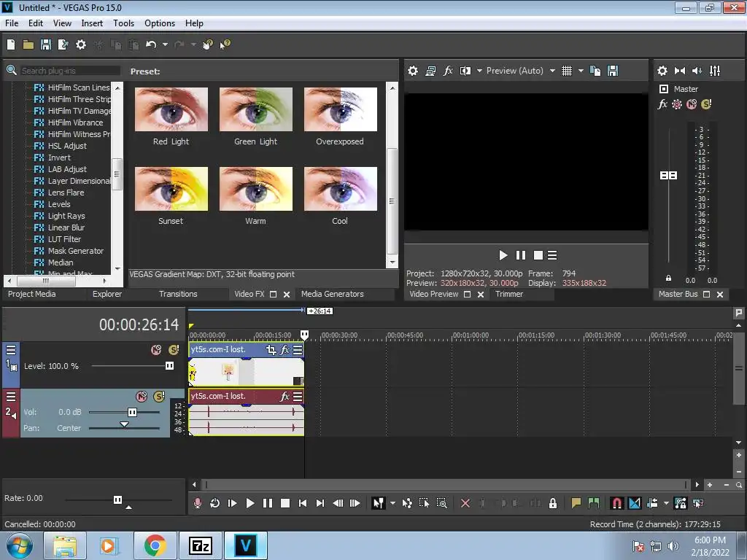Open Project Properties gear in main toolbar
The width and height of the screenshot is (747, 560).
point(81,44)
